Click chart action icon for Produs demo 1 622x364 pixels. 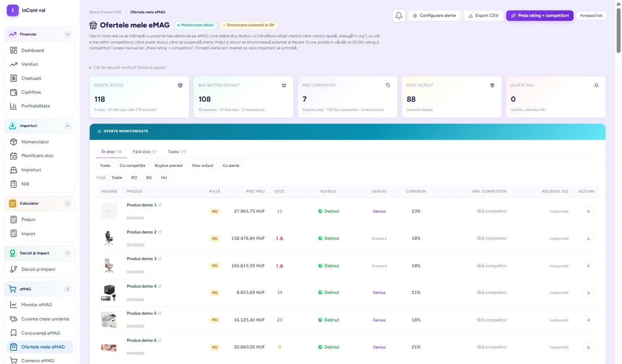coord(588,211)
